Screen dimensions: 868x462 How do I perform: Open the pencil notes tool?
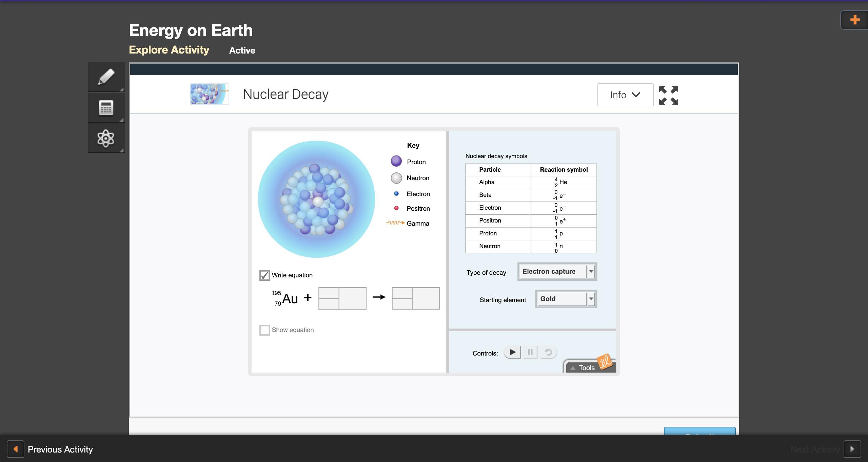pyautogui.click(x=106, y=77)
